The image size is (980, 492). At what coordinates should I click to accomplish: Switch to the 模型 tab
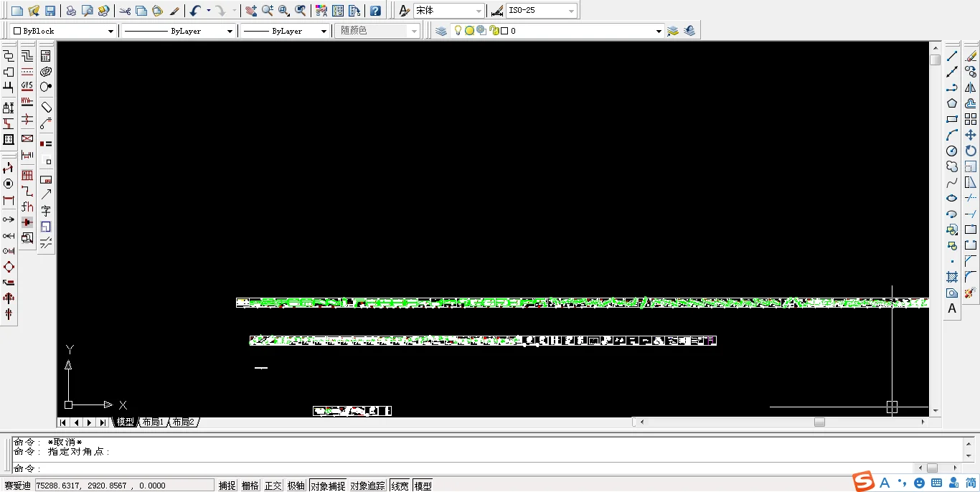click(125, 422)
